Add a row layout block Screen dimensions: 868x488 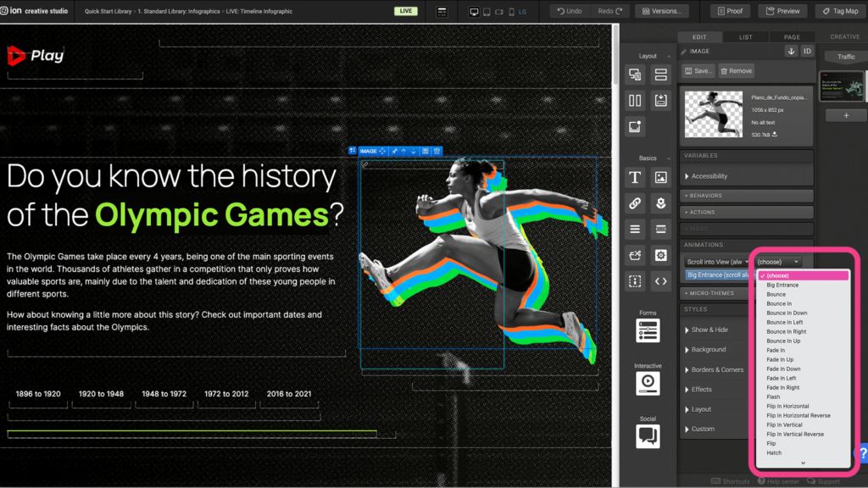pyautogui.click(x=660, y=75)
